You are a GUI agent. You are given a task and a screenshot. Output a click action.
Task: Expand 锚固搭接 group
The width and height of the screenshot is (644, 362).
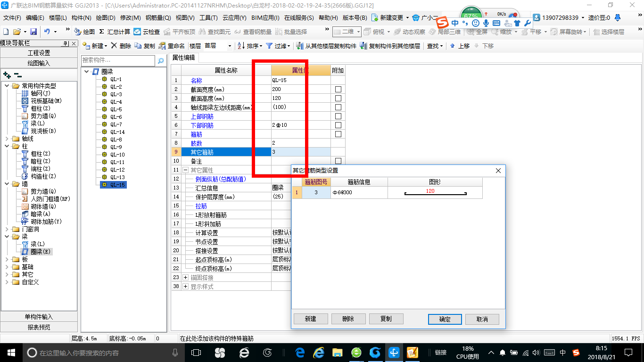(x=186, y=277)
